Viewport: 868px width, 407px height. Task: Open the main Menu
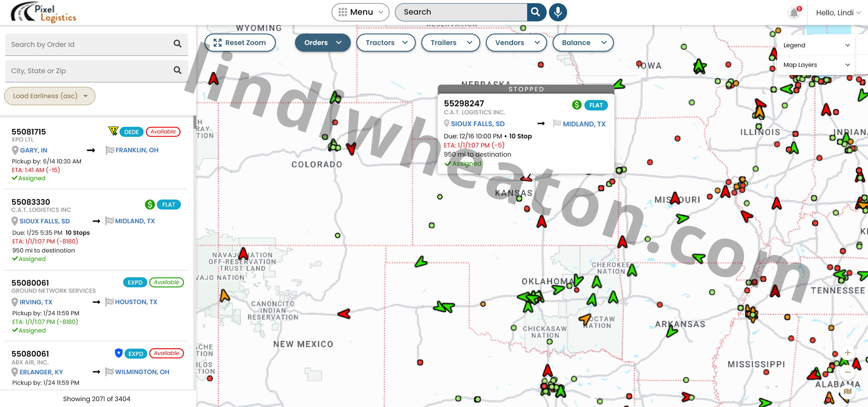click(x=360, y=12)
